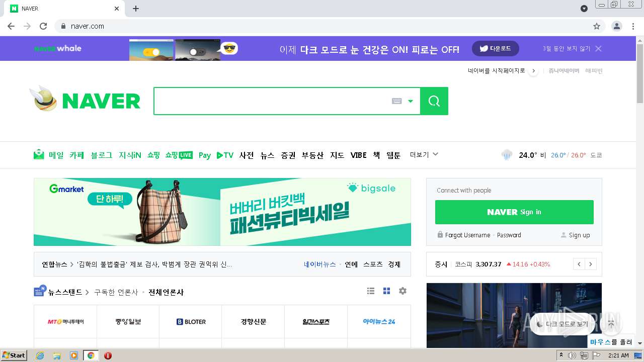Viewport: 644px width, 362px height.
Task: Open the 지식iN menu item
Action: [x=130, y=155]
